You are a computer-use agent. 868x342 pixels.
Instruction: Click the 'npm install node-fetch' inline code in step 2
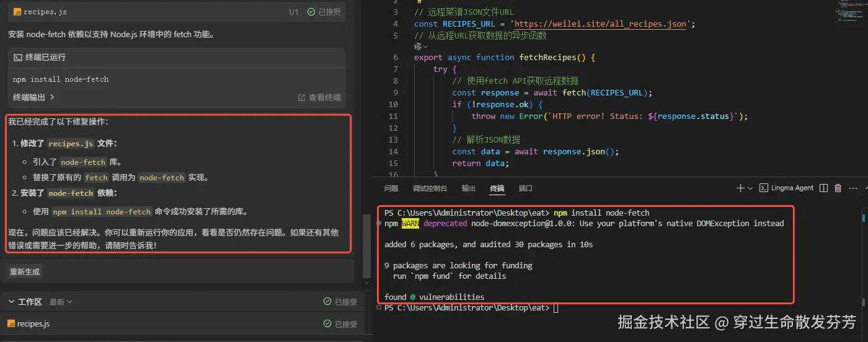[x=102, y=212]
